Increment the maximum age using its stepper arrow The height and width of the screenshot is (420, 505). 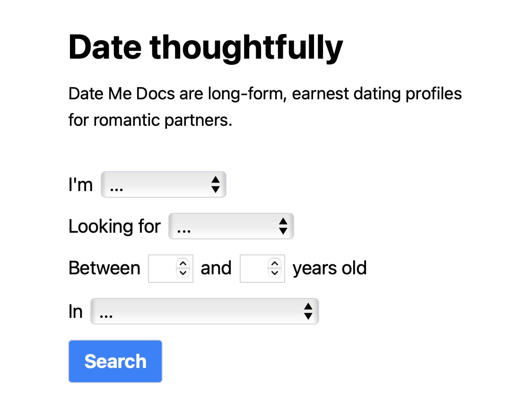[275, 263]
